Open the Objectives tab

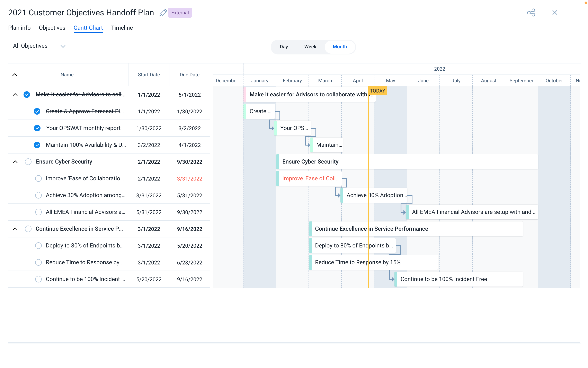52,28
